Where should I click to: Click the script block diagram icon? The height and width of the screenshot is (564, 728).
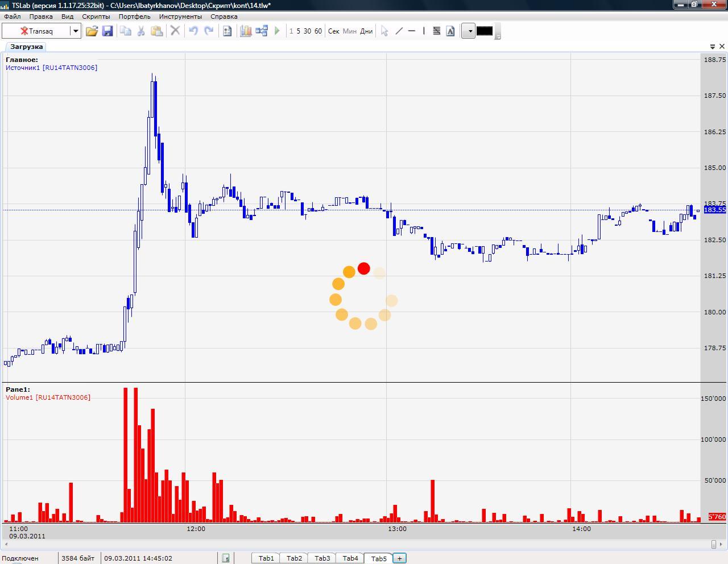pyautogui.click(x=262, y=31)
